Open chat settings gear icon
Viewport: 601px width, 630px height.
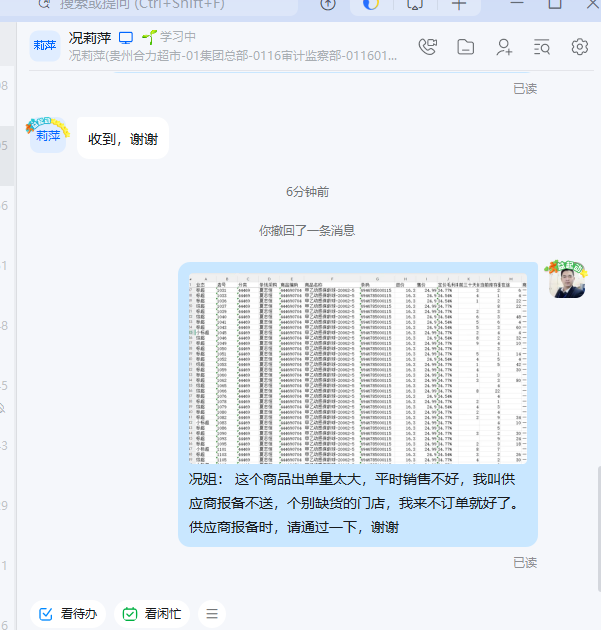(x=579, y=46)
